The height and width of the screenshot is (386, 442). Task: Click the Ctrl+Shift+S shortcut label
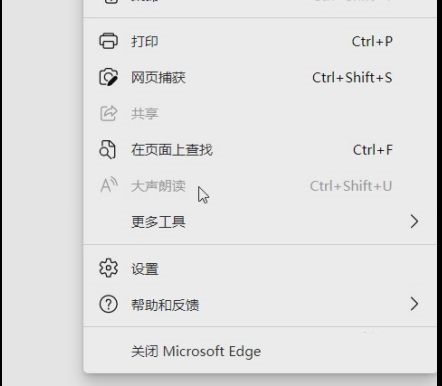tap(352, 77)
